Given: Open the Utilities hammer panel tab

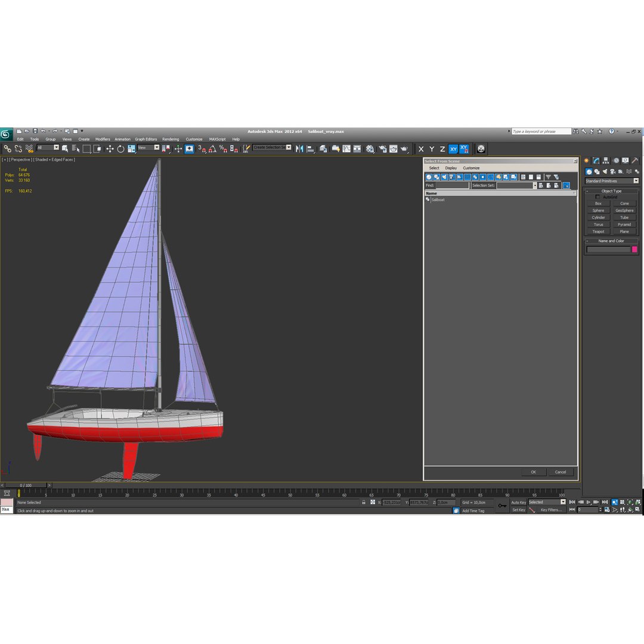Looking at the screenshot, I should 635,160.
